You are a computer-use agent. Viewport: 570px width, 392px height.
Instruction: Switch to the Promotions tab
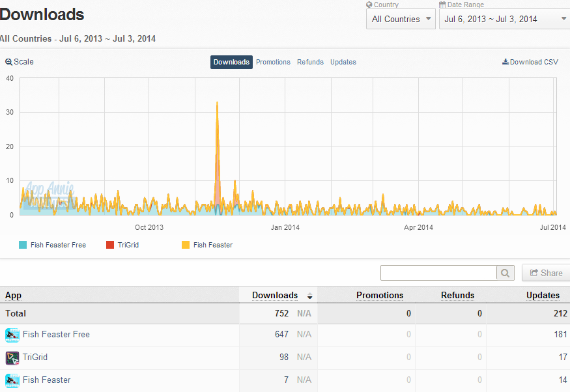273,62
